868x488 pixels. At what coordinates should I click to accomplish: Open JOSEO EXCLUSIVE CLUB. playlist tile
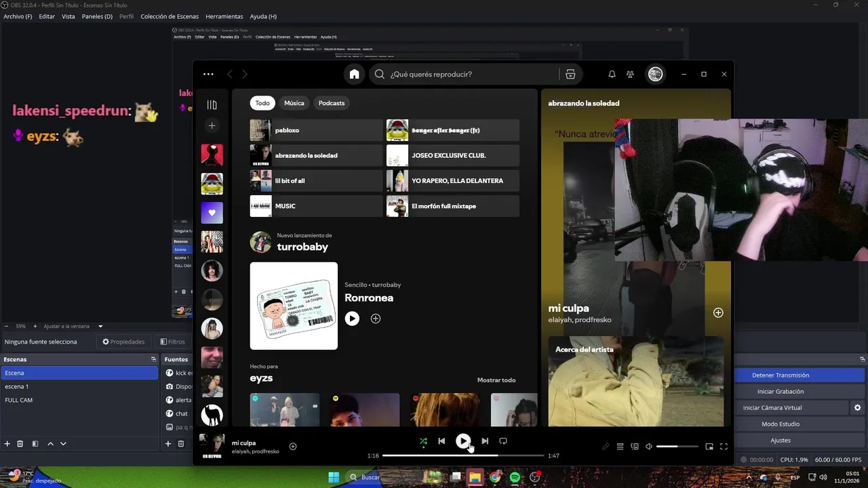click(453, 155)
